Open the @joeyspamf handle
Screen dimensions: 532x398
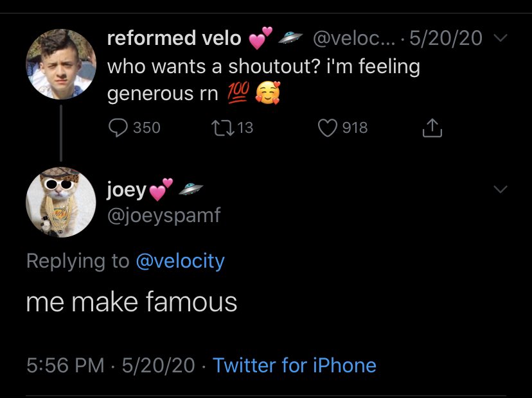pyautogui.click(x=163, y=215)
